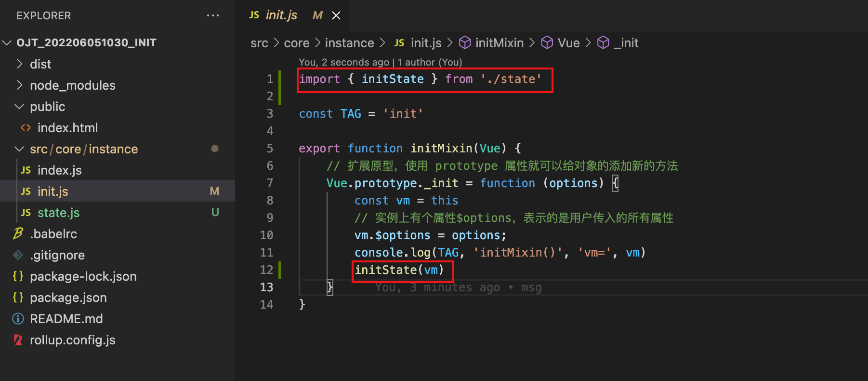The width and height of the screenshot is (868, 381).
Task: Open index.html in the explorer
Action: [x=118, y=127]
